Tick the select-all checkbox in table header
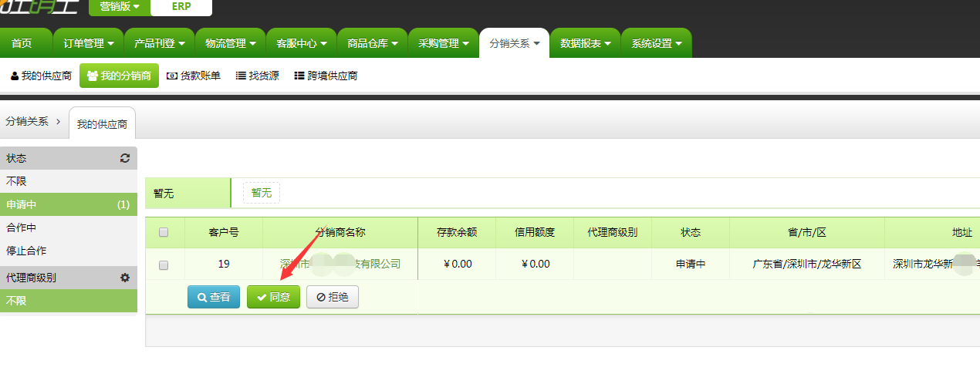Viewport: 980px width, 374px height. point(164,232)
